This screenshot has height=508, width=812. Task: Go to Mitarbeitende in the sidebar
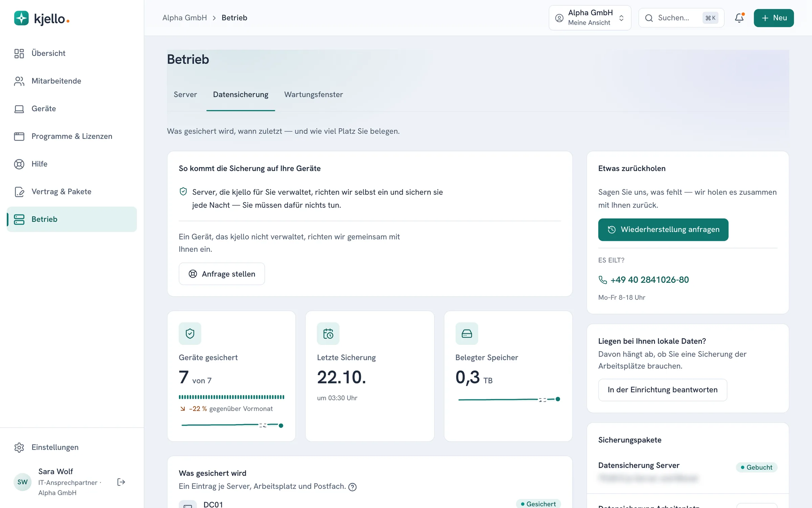point(72,81)
